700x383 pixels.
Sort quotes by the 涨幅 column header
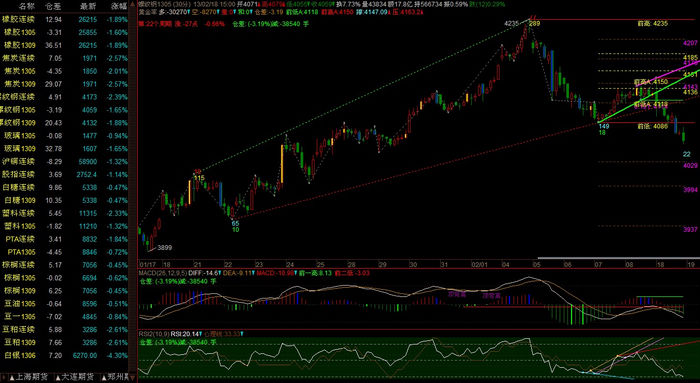pos(118,6)
